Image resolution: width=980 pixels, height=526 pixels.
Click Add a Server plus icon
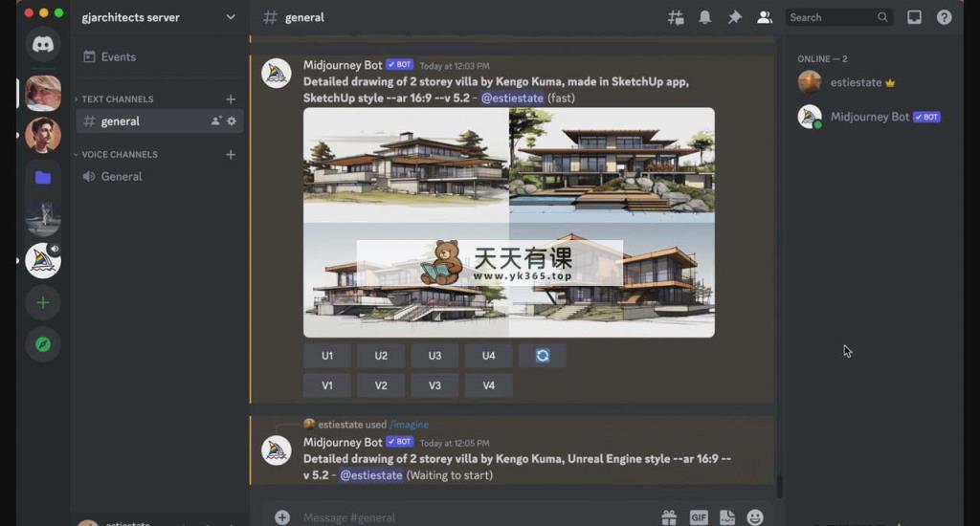point(42,303)
